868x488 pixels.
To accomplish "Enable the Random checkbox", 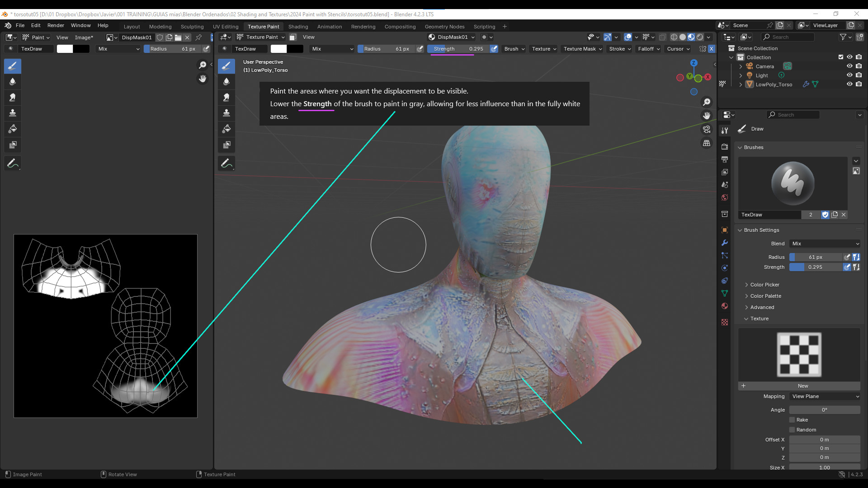I will (792, 430).
